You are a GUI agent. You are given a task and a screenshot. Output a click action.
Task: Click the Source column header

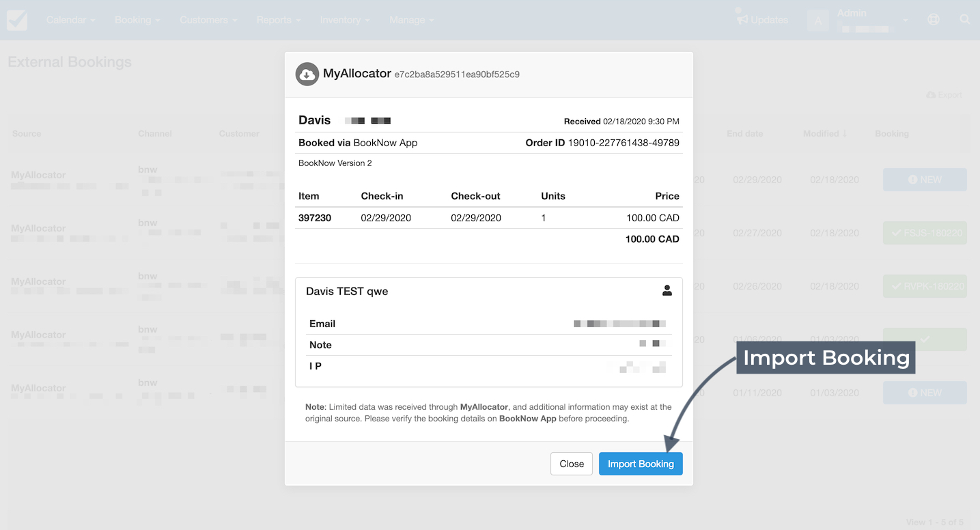(27, 133)
